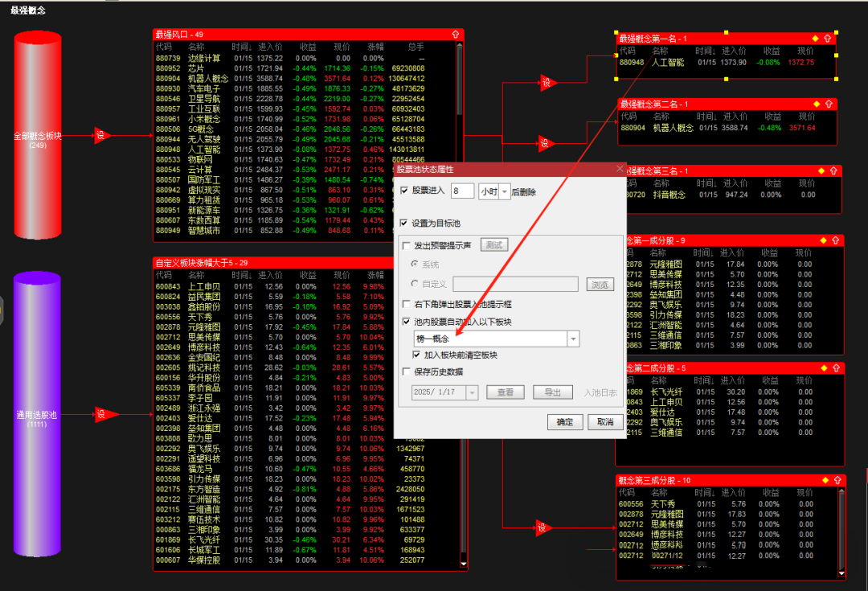
Task: Click the 股票进入 hours input field
Action: tap(462, 191)
